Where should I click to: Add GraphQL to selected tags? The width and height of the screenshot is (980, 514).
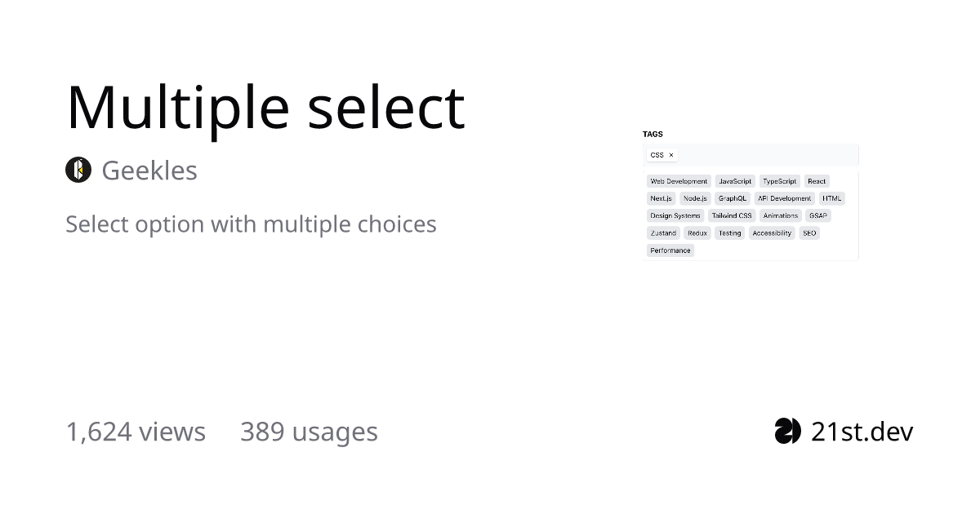733,198
